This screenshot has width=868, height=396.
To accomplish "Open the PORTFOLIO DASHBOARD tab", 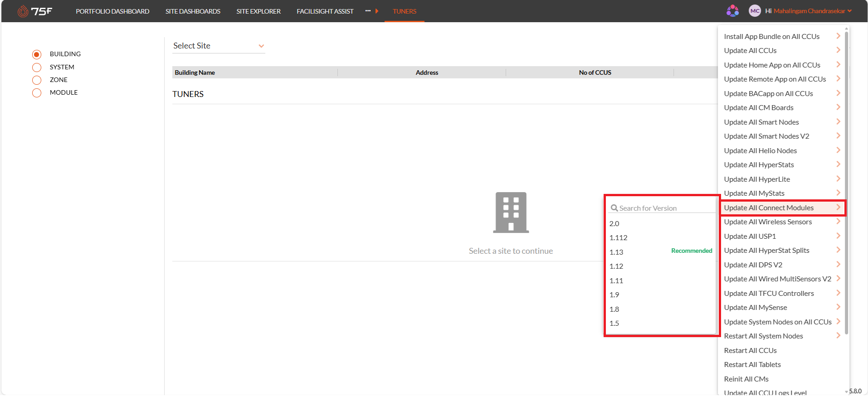I will tap(112, 11).
